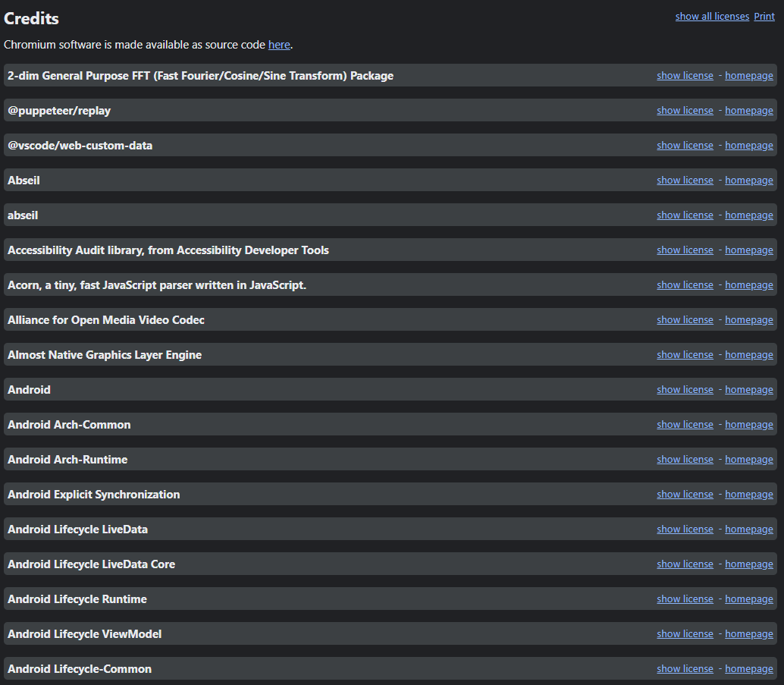Open homepage for @puppeteer/replay
The width and height of the screenshot is (784, 685).
(x=749, y=111)
